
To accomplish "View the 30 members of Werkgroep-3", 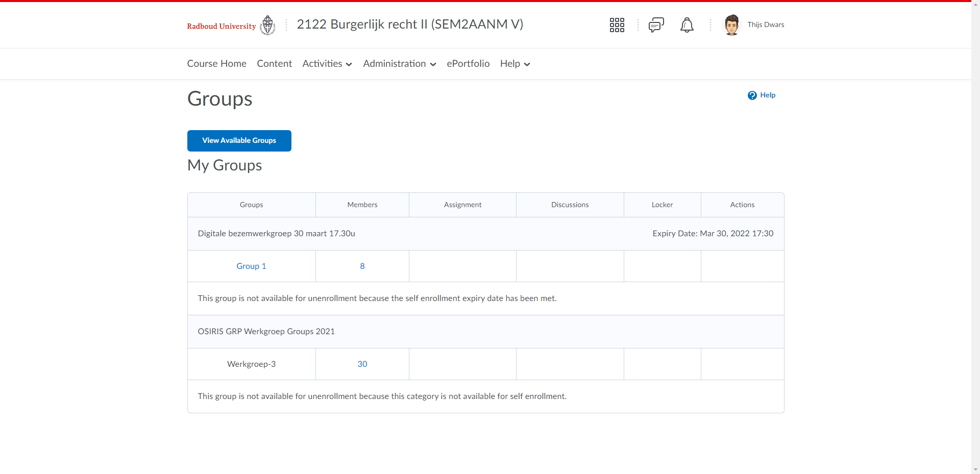I will click(x=362, y=364).
